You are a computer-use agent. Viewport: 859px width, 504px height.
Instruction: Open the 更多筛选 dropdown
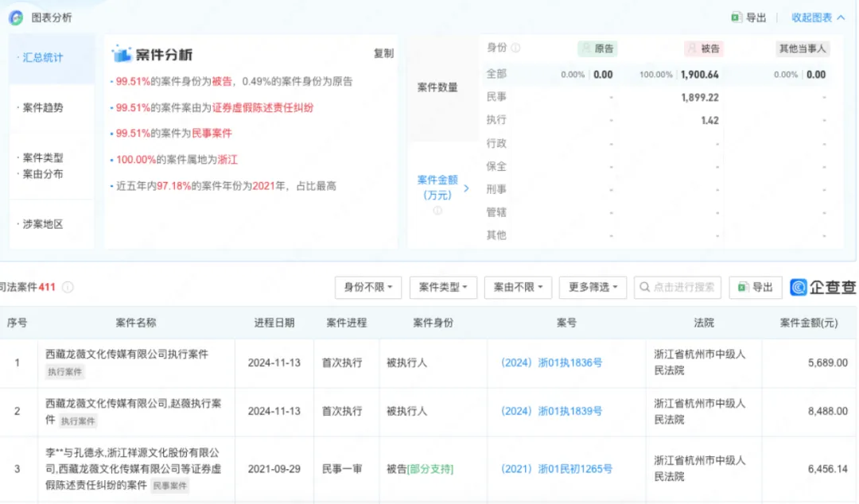point(593,287)
